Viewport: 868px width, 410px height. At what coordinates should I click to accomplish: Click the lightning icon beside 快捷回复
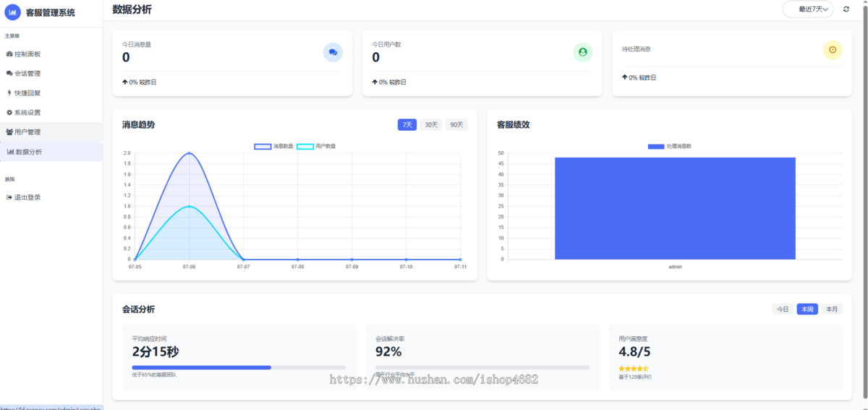(9, 93)
